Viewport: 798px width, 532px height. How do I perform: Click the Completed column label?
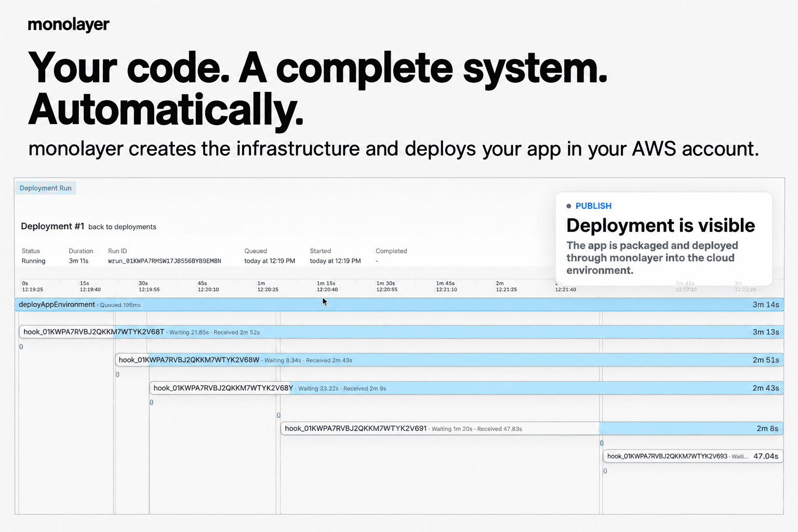click(x=391, y=251)
